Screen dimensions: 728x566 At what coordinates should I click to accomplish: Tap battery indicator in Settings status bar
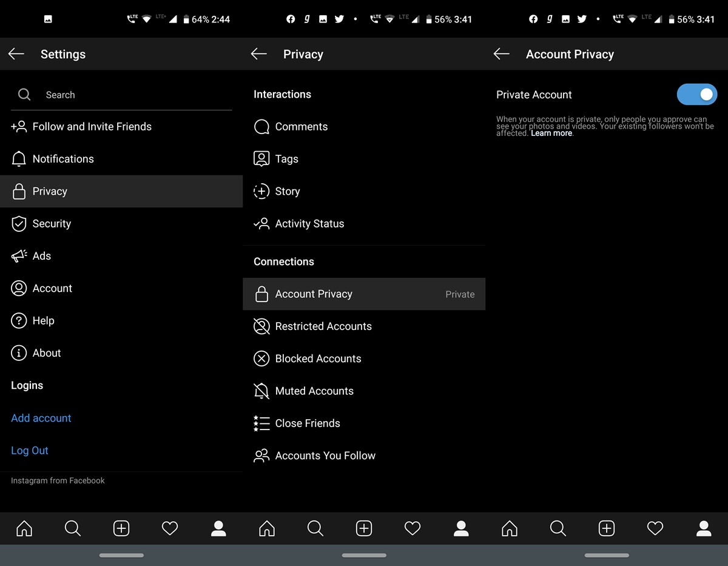[x=186, y=19]
